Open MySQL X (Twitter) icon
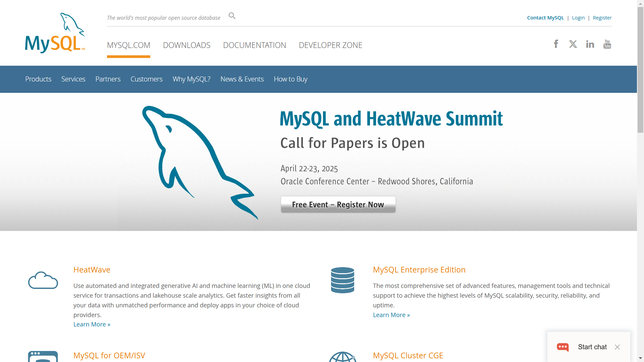 tap(573, 44)
